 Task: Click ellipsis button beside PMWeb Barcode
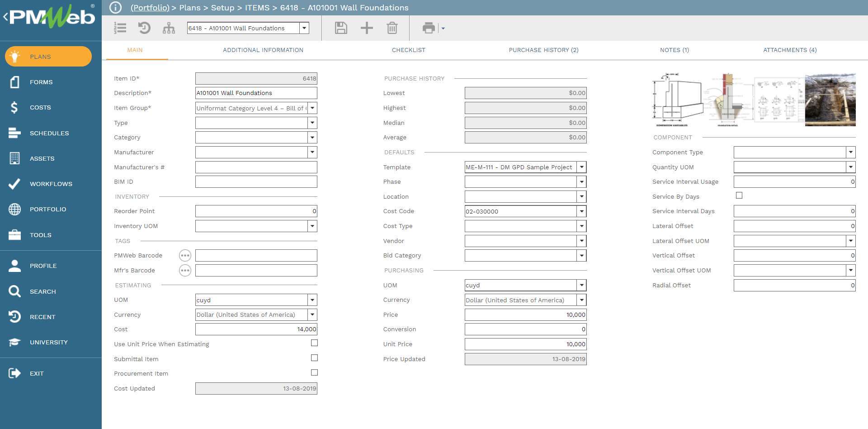pos(185,256)
